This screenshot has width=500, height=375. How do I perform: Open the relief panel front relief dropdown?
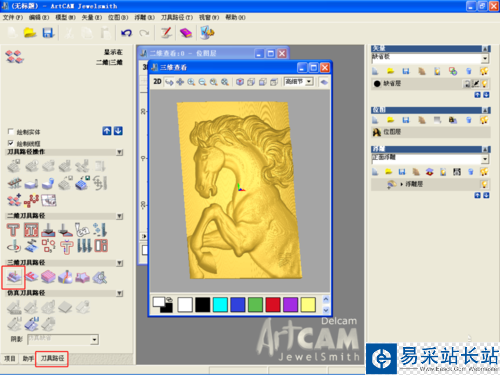[x=485, y=159]
